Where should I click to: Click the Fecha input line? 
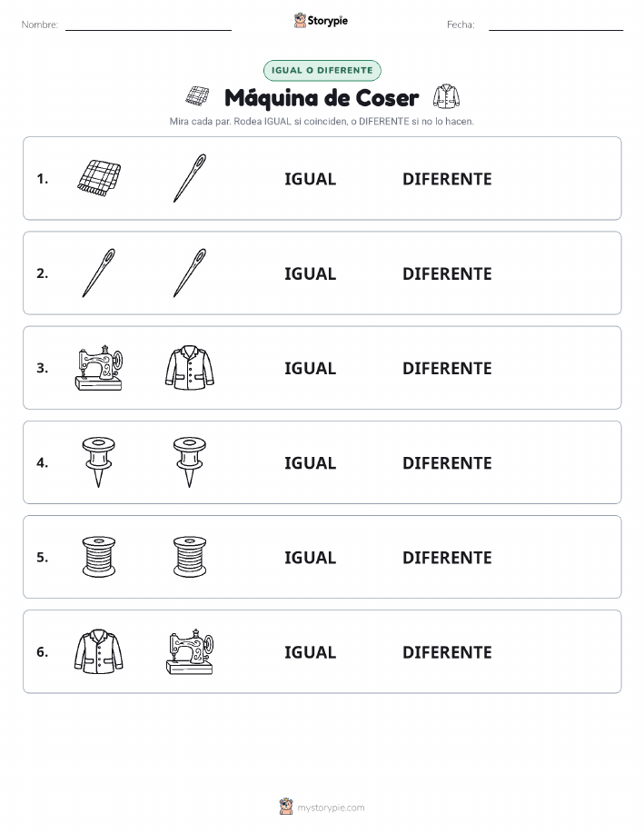(556, 25)
